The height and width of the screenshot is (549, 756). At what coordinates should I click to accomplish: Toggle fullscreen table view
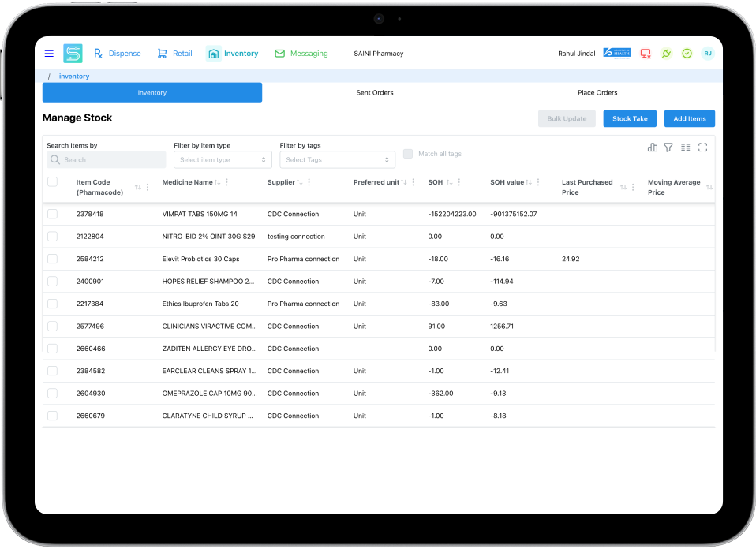coord(703,148)
